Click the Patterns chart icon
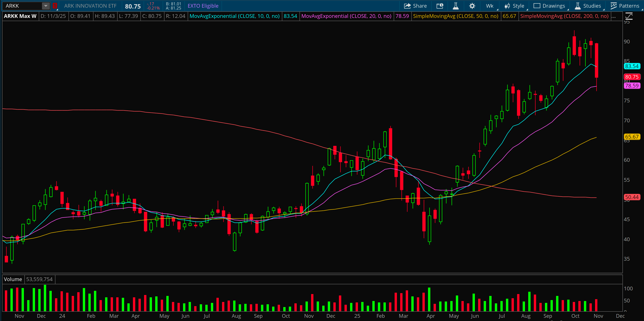644x321 pixels. [614, 6]
